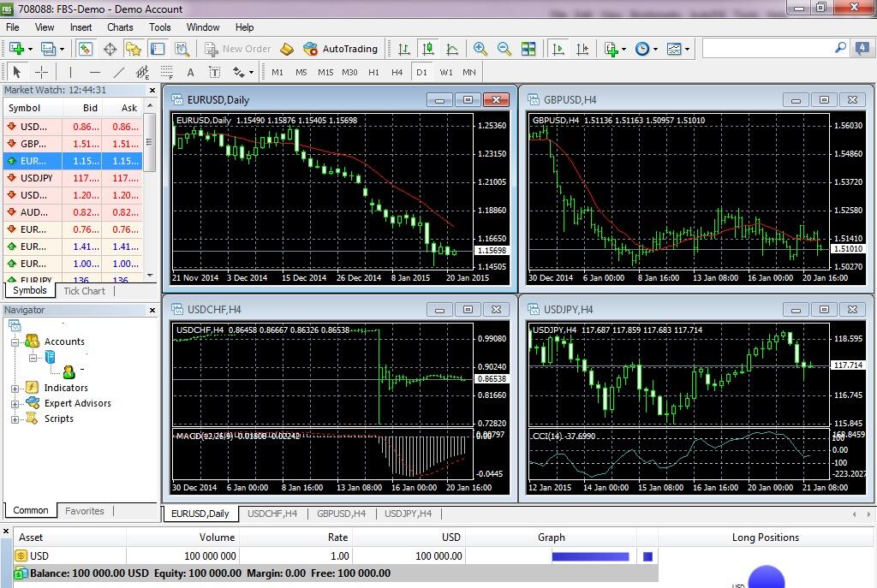Select the Trendline drawing tool
Image resolution: width=877 pixels, height=588 pixels.
click(x=118, y=72)
